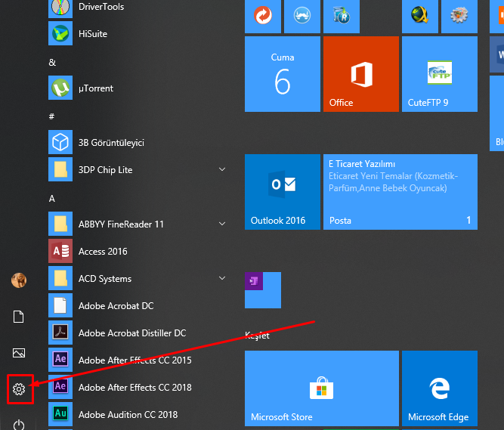Open Adobe After Effects CC 2015

pos(137,360)
